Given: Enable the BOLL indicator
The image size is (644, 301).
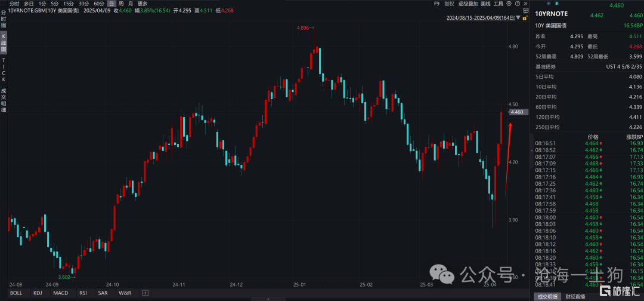Looking at the screenshot, I should click(16, 293).
